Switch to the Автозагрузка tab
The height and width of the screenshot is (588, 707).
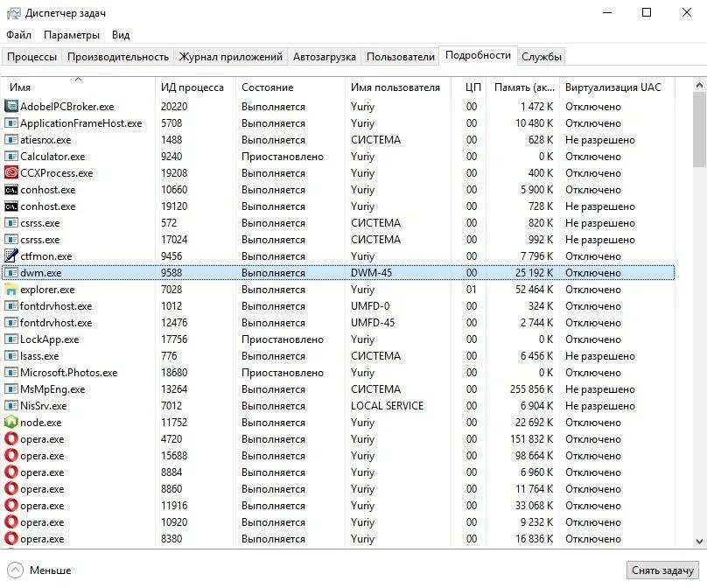click(x=325, y=57)
